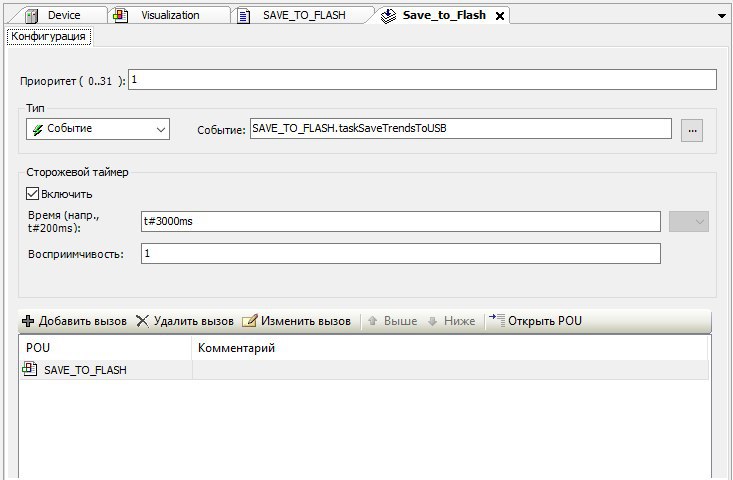The image size is (733, 480).
Task: Click the Device tab icon
Action: click(32, 16)
